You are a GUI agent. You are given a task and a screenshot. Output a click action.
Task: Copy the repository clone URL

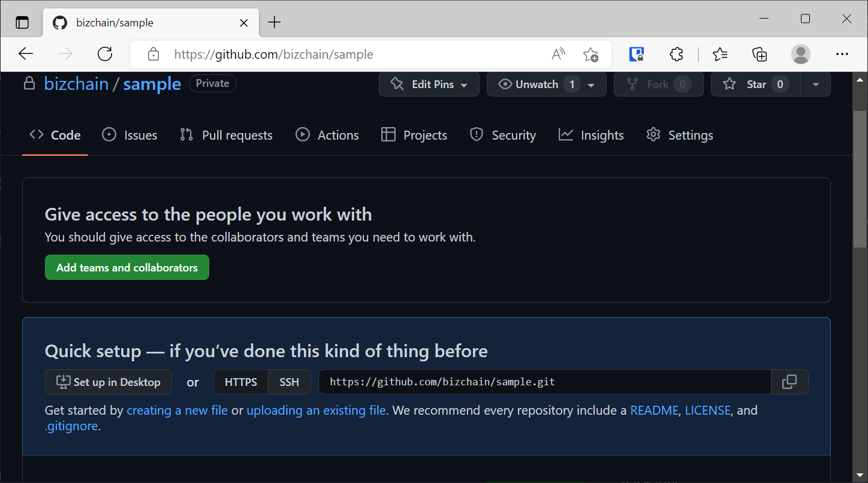[789, 382]
